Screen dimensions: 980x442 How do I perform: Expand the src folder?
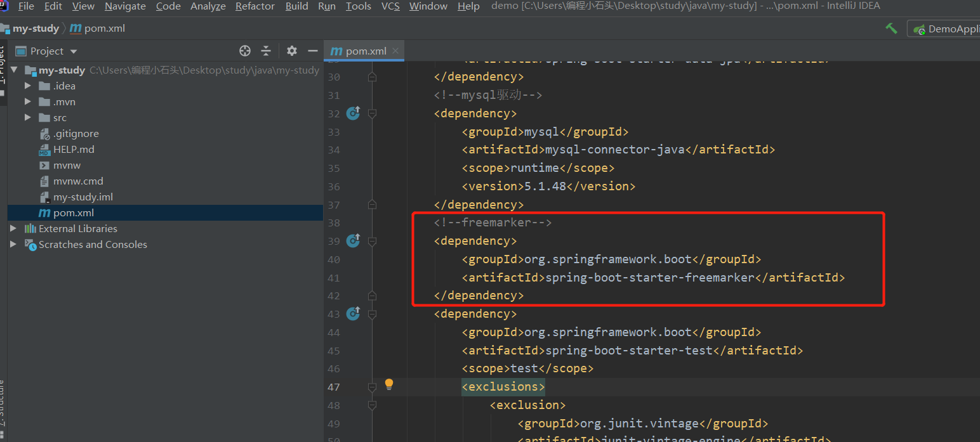[x=27, y=117]
